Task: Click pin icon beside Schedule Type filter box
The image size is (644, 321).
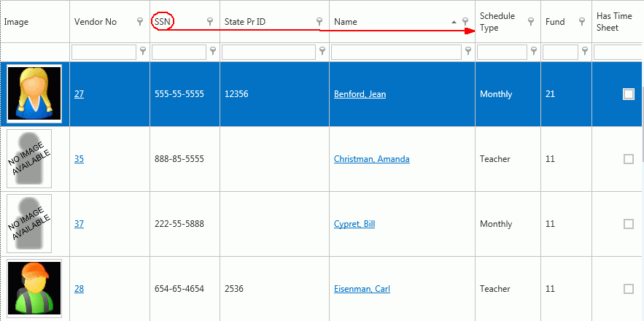Action: coord(533,51)
